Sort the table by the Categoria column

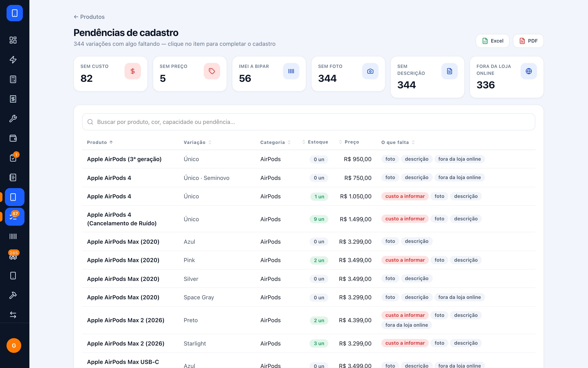pos(276,142)
